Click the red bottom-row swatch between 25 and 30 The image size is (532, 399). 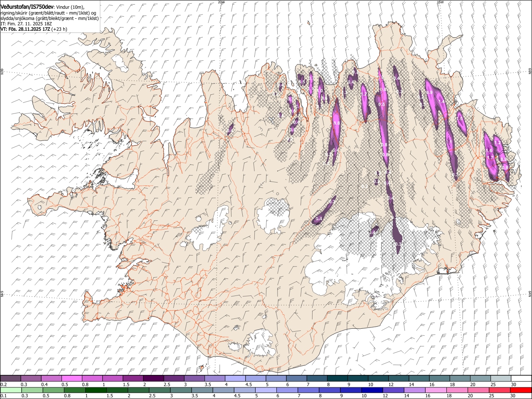(500, 390)
